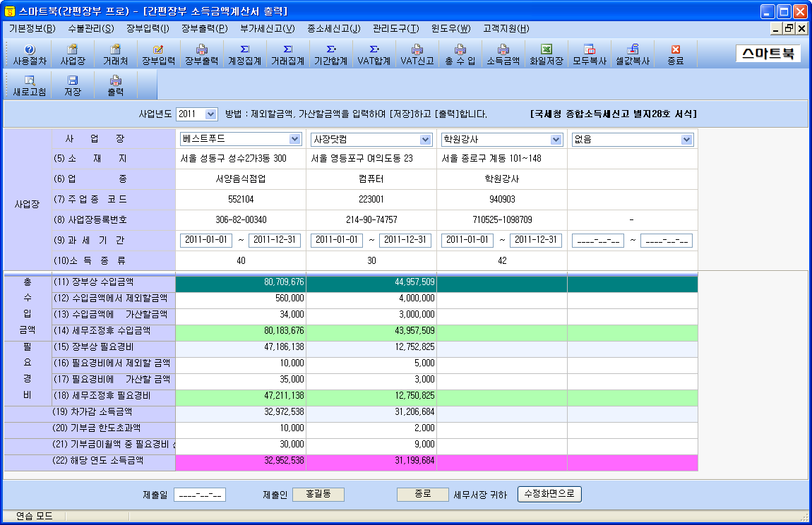812x525 pixels.
Task: Restore the inner document window
Action: (788, 28)
